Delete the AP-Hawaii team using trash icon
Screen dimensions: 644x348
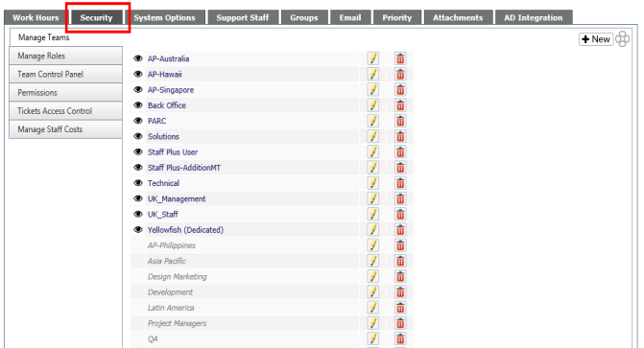(400, 74)
